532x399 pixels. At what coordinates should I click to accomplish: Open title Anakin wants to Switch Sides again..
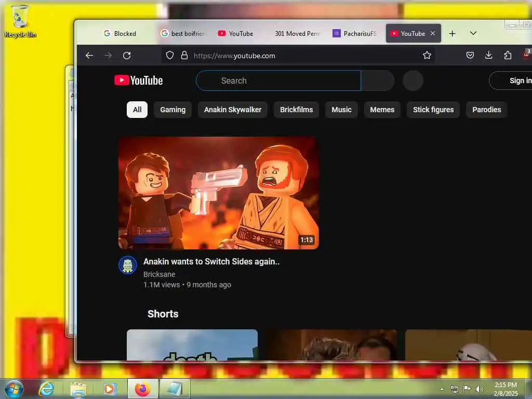tap(211, 262)
